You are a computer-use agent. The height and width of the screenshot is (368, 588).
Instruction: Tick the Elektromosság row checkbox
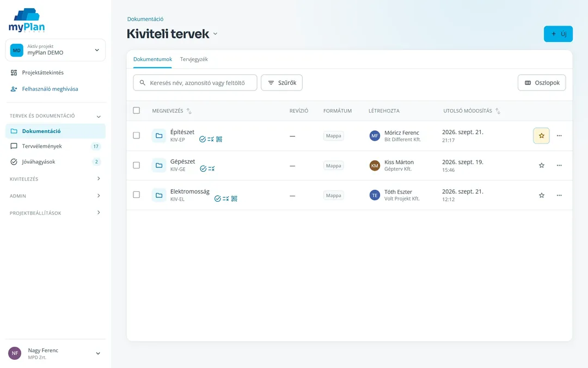[137, 195]
